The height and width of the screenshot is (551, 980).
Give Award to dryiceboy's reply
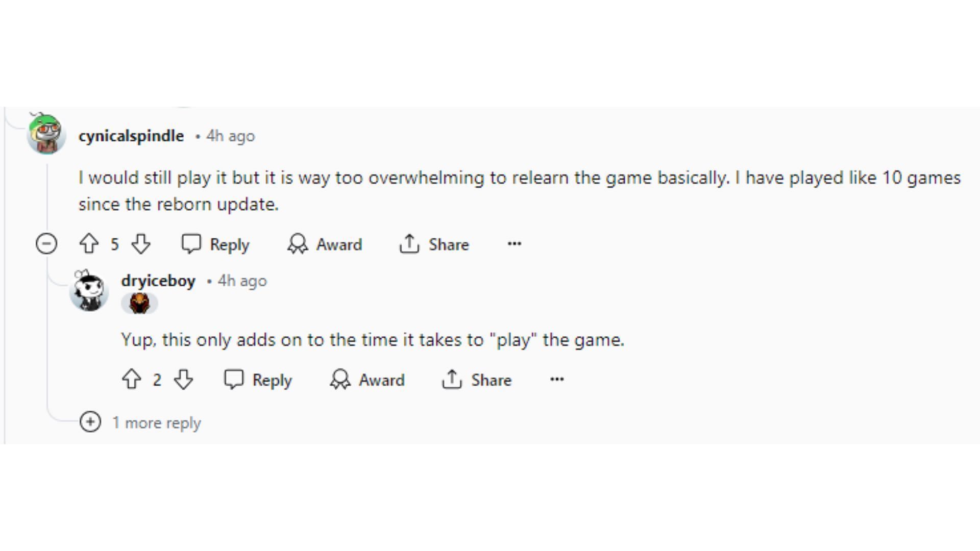367,380
